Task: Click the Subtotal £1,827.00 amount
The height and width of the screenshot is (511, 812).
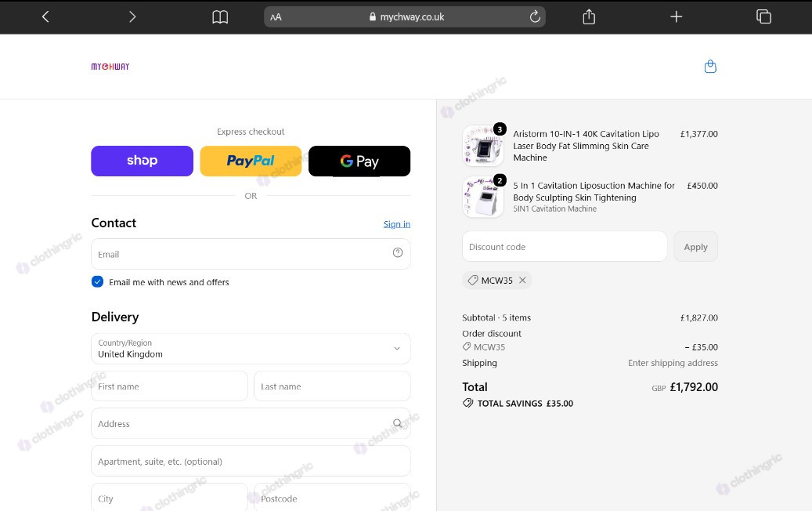Action: 698,317
